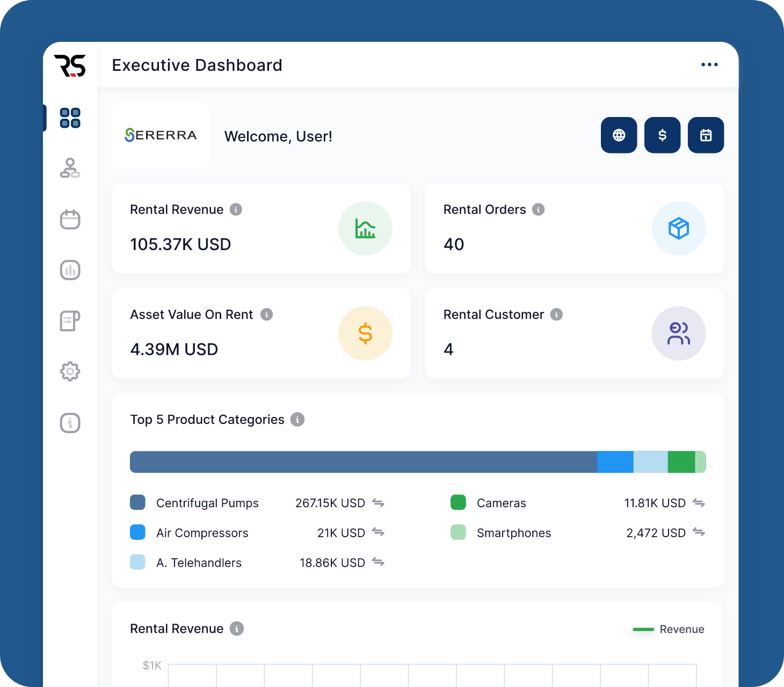Click the Centrifugal Pumps label
The image size is (784, 687).
(x=207, y=503)
